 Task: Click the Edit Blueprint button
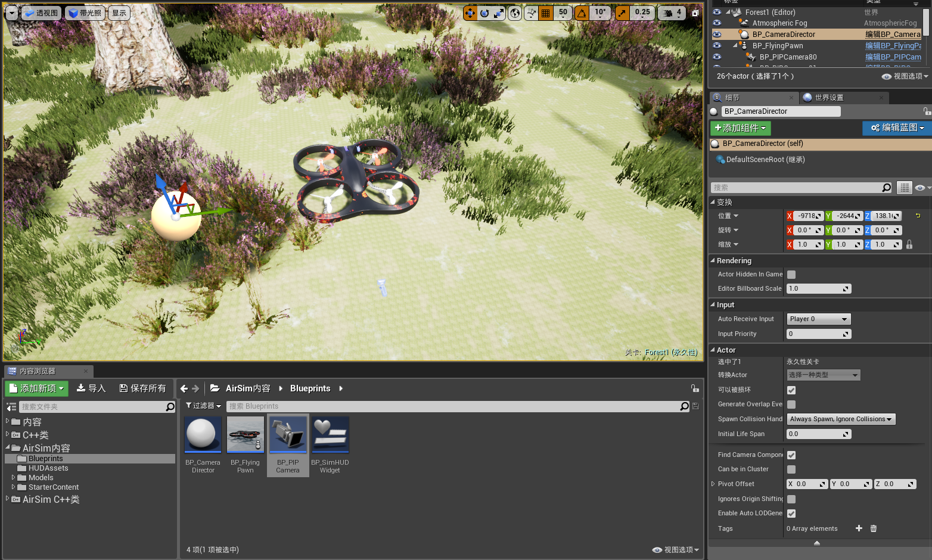pos(897,128)
